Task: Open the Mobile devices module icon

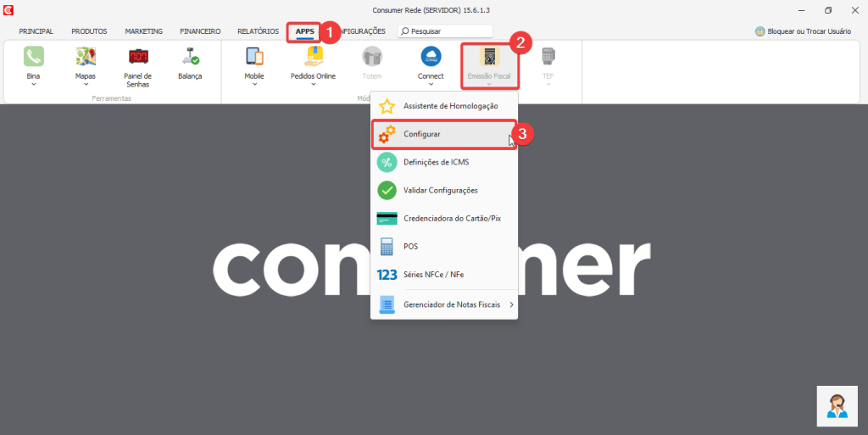Action: [x=254, y=57]
